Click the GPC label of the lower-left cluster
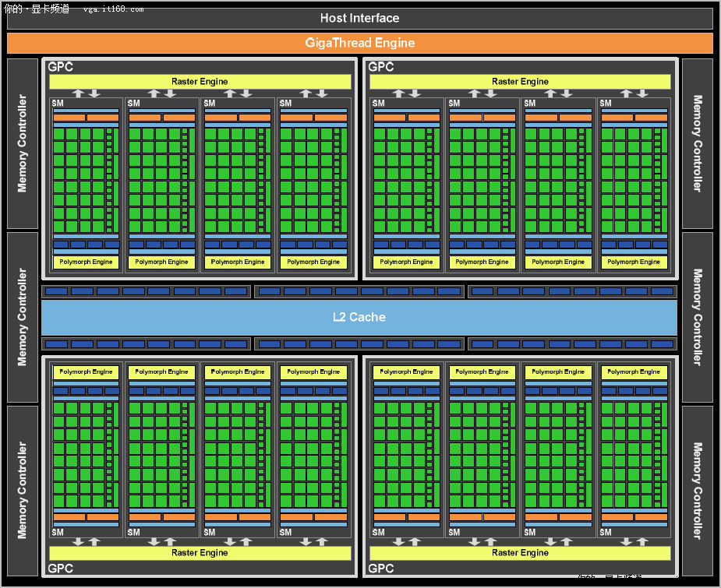 tap(60, 569)
